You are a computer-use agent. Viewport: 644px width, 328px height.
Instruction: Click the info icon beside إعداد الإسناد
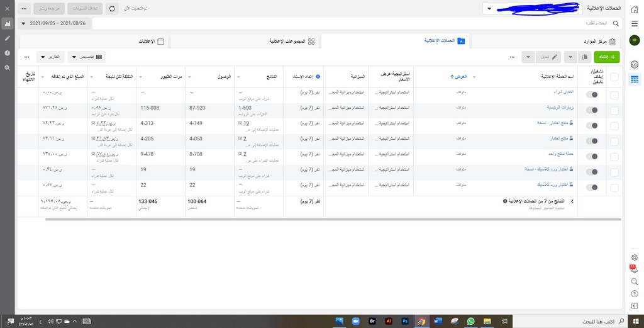318,76
